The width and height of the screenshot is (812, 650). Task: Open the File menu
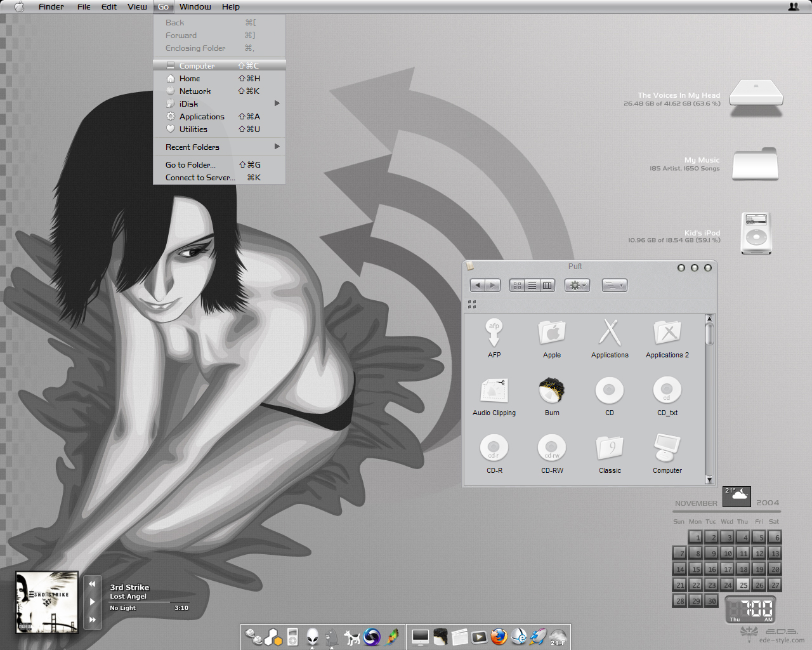pos(84,7)
